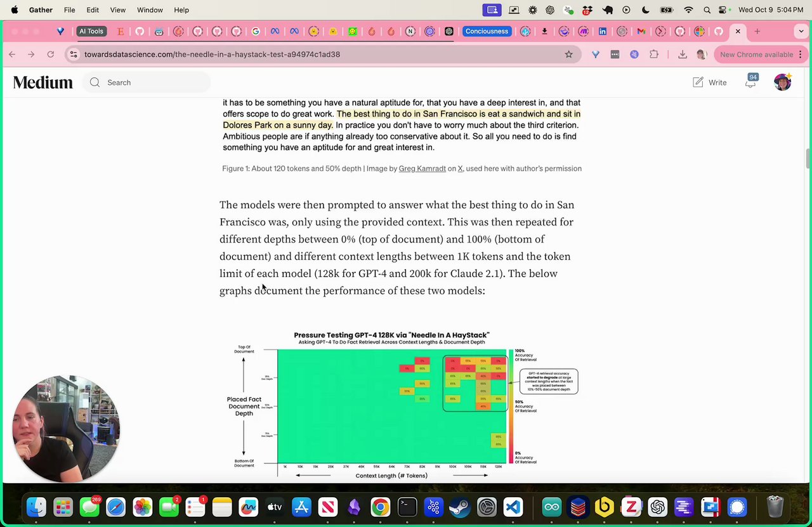The height and width of the screenshot is (527, 812).
Task: Open the Medium user avatar menu
Action: (783, 82)
